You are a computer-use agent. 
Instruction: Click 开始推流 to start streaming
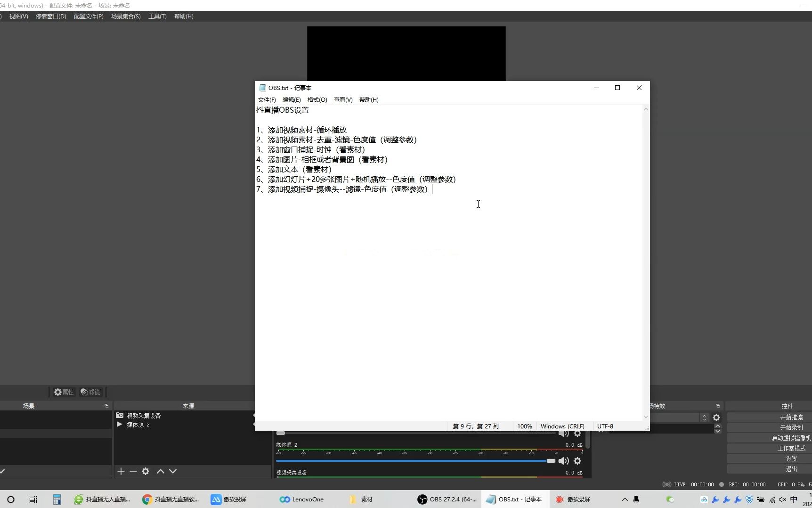pyautogui.click(x=770, y=418)
